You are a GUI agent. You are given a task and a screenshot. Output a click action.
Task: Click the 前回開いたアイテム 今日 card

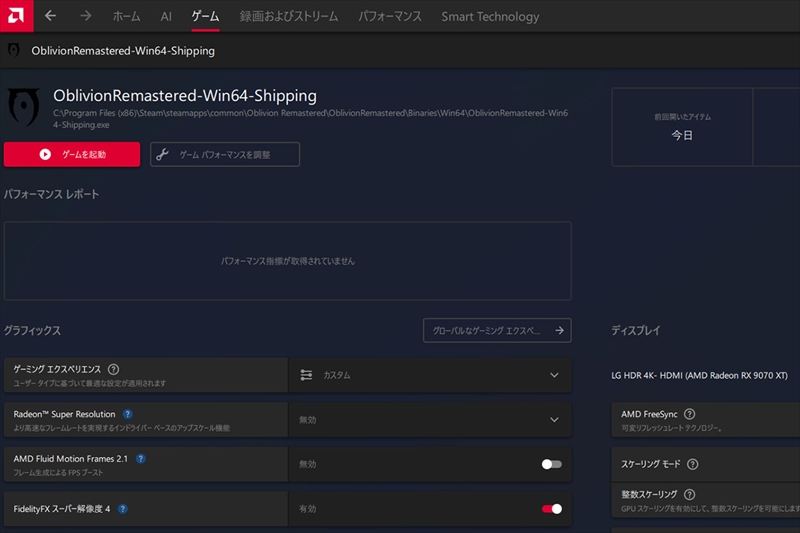682,127
